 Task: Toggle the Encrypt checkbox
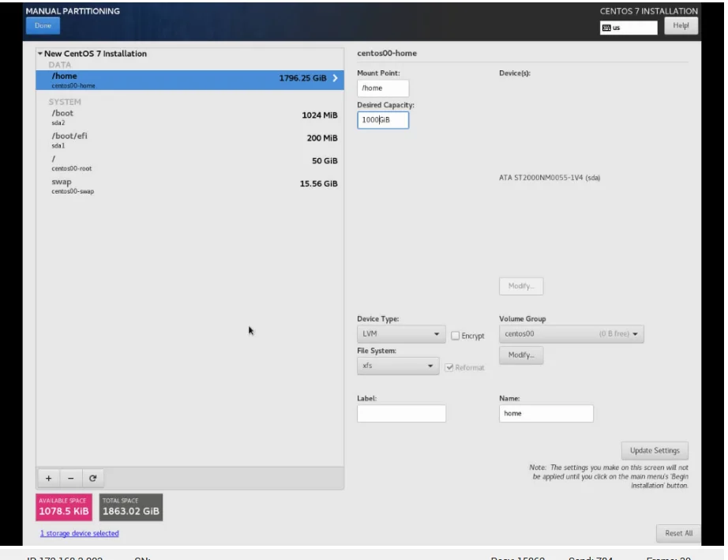(x=455, y=335)
